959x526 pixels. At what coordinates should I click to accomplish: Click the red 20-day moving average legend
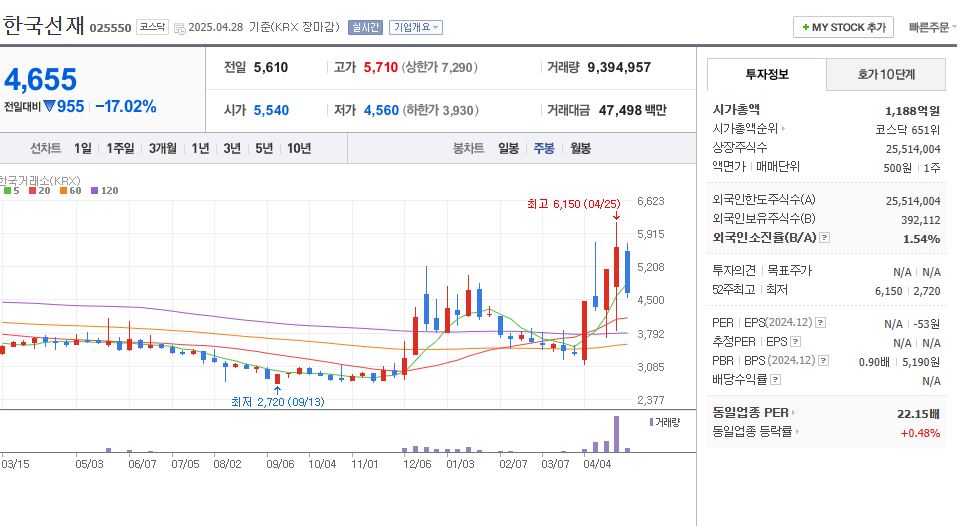coord(40,191)
